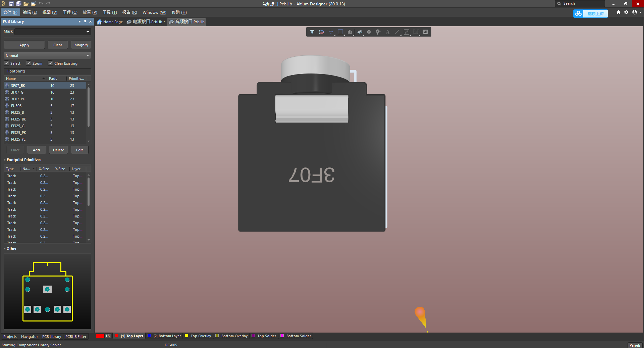Open the Normal mode dropdown
The height and width of the screenshot is (348, 644).
(88, 55)
